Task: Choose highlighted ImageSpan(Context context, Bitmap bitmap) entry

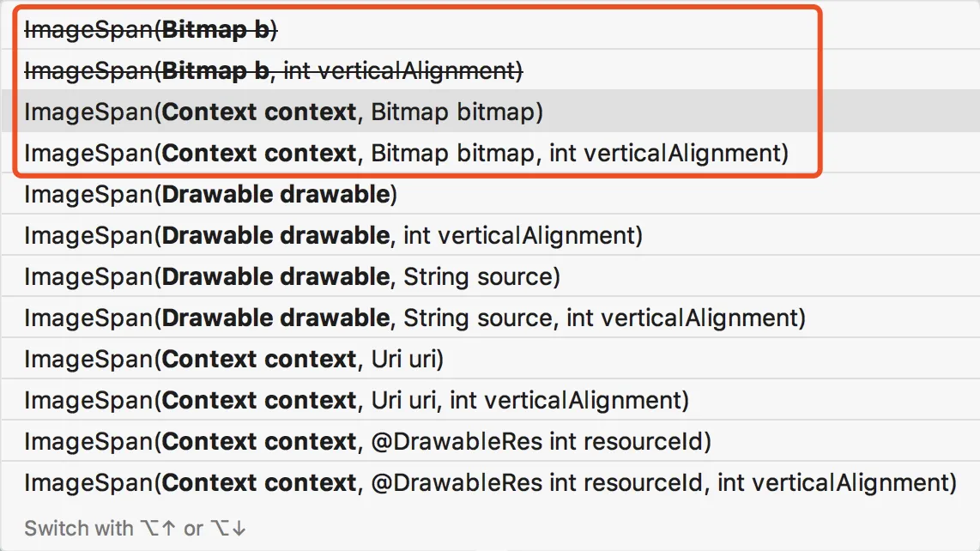Action: (283, 112)
